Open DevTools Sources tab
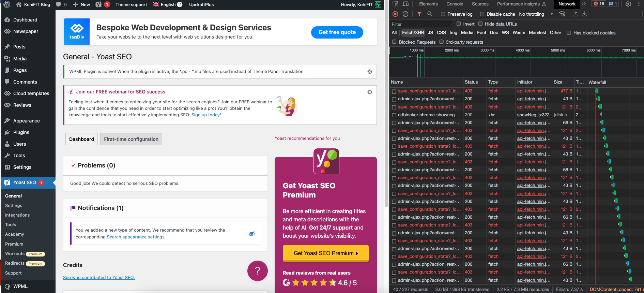Screen dimensions: 644x293 tap(480, 4)
